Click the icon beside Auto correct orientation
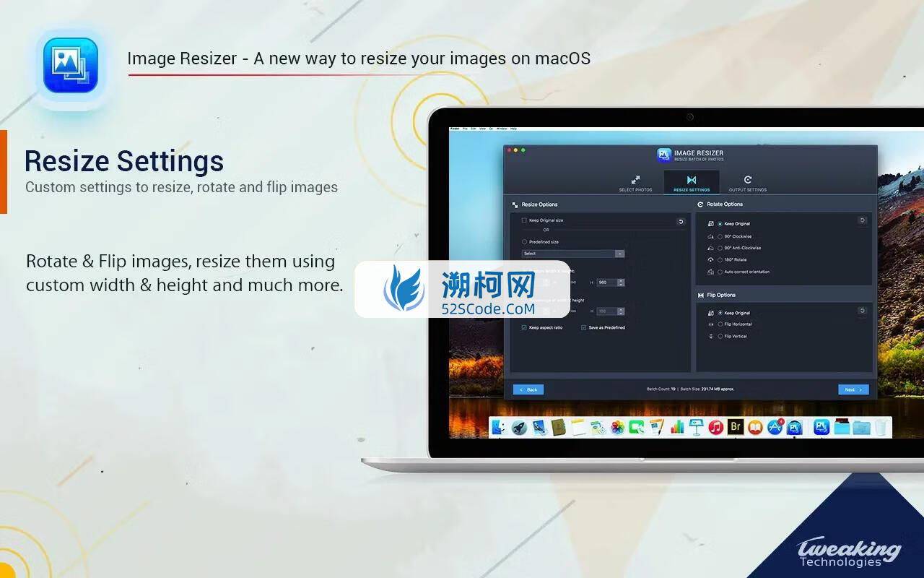The image size is (924, 578). 711,272
